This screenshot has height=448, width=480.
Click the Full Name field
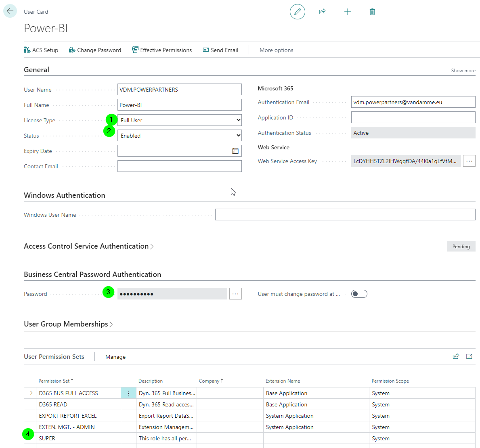pyautogui.click(x=179, y=105)
